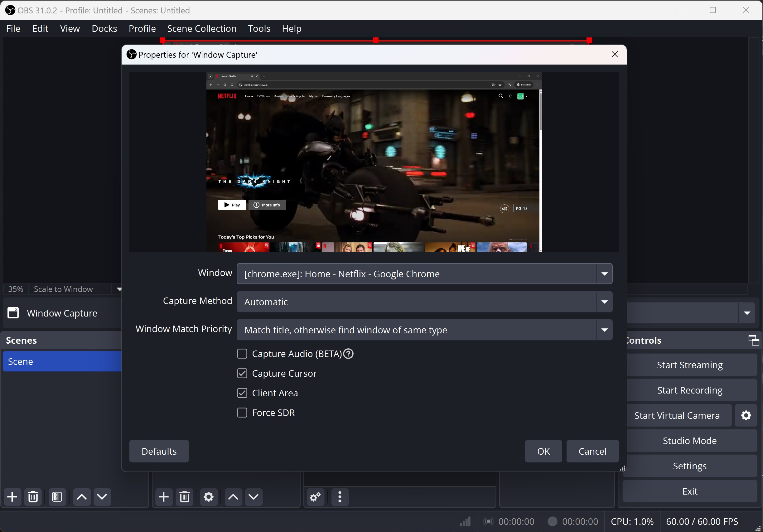Viewport: 763px width, 532px height.
Task: Select the Scene item in Scenes list
Action: click(62, 361)
